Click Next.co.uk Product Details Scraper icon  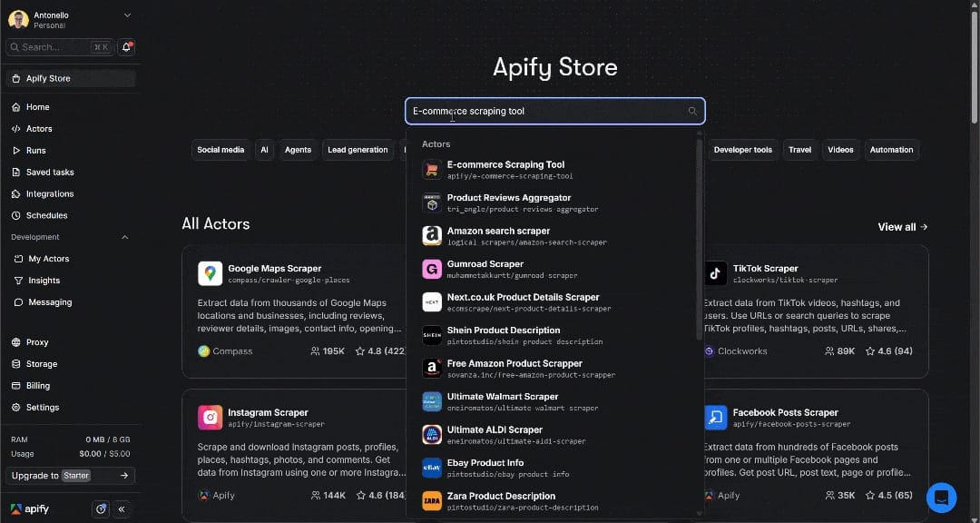pos(432,302)
